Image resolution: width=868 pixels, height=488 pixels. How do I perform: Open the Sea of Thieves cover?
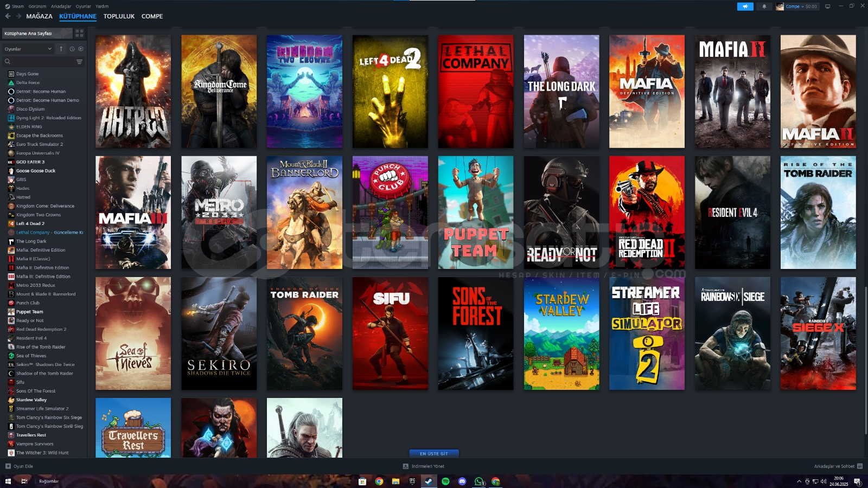tap(133, 333)
